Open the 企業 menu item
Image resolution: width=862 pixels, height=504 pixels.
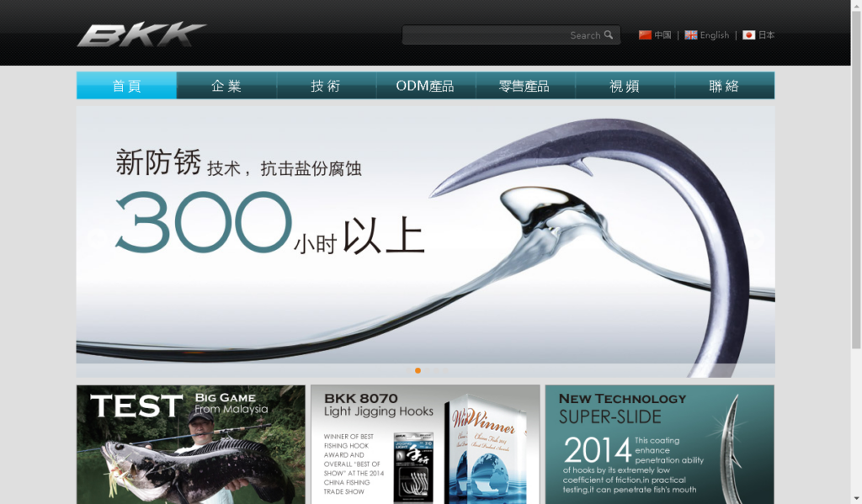[226, 86]
